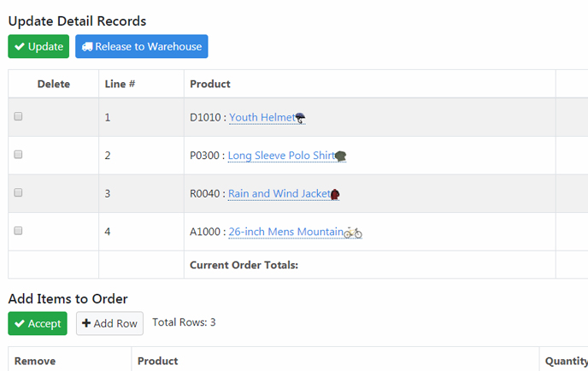The width and height of the screenshot is (588, 371).
Task: Click the Remove column header in Add Items
Action: click(35, 361)
